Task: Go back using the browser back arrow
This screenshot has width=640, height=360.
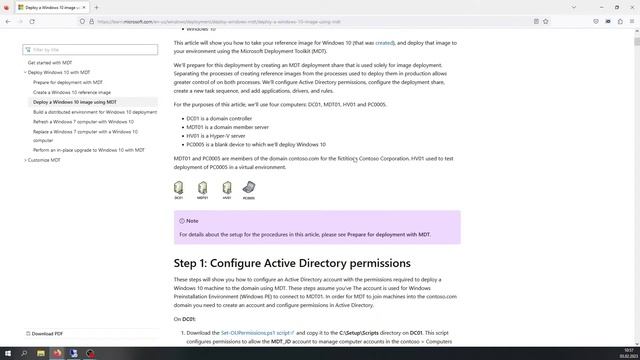Action: tap(8, 22)
